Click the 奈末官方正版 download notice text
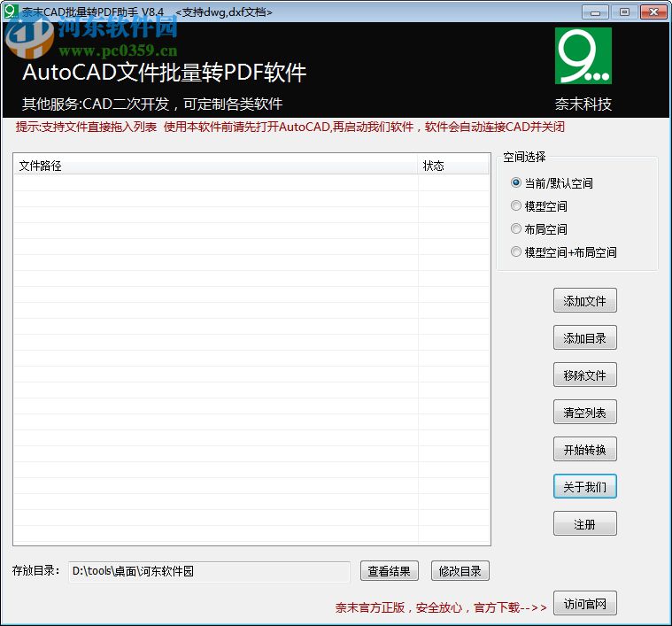The height and width of the screenshot is (626, 672). point(441,607)
